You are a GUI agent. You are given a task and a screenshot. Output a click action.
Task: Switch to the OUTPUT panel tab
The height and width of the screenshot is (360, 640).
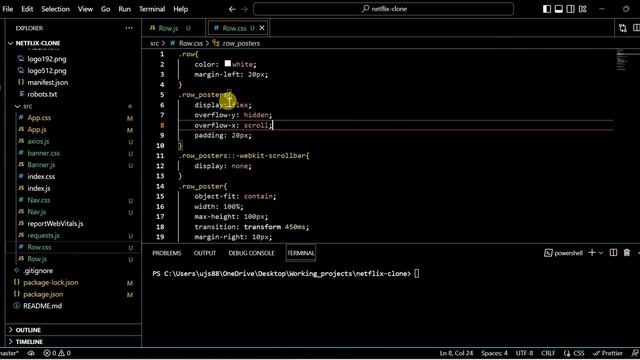(204, 253)
